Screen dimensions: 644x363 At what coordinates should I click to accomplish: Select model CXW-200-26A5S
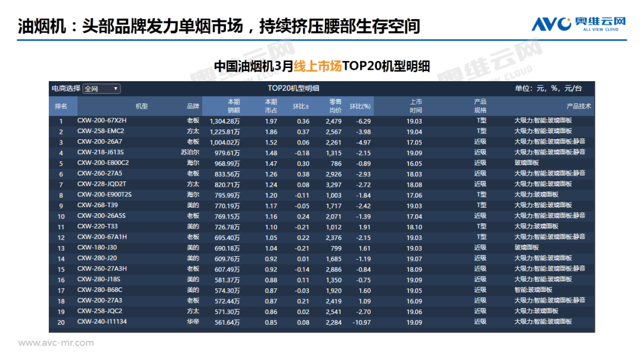101,216
